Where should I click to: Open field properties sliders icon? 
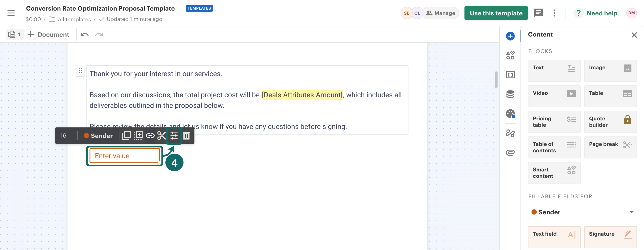point(174,136)
